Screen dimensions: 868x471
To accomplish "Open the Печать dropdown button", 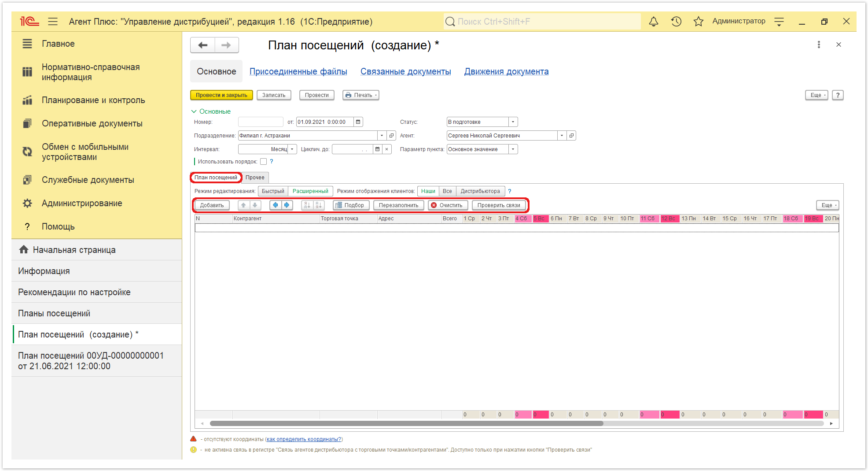I will (x=361, y=95).
